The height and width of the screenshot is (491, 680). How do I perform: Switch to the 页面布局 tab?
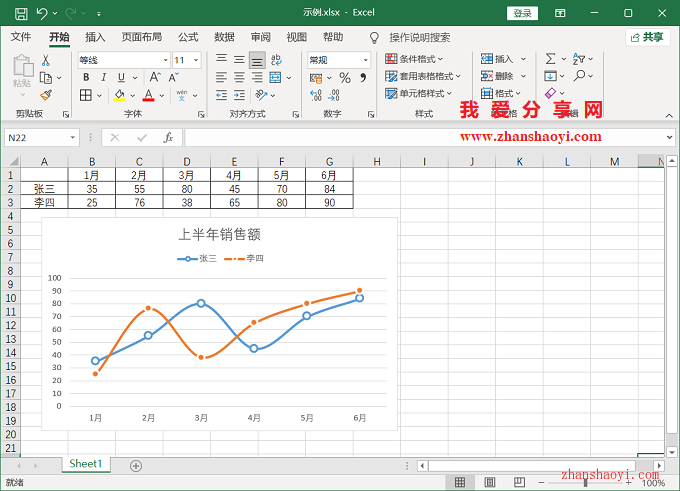click(142, 37)
